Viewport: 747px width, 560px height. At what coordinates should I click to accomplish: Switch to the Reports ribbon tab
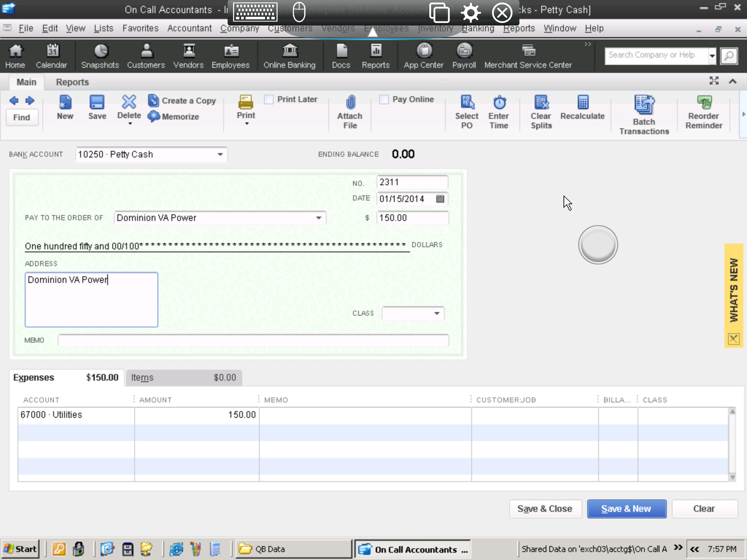tap(72, 82)
